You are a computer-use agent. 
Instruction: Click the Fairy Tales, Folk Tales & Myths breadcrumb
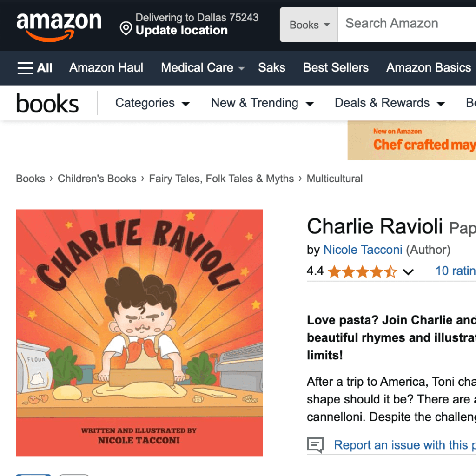coord(221,178)
